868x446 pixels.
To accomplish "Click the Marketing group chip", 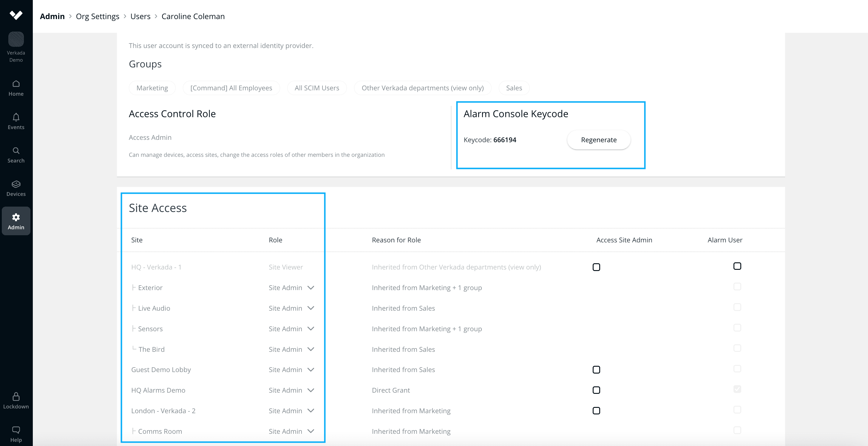I will (152, 88).
